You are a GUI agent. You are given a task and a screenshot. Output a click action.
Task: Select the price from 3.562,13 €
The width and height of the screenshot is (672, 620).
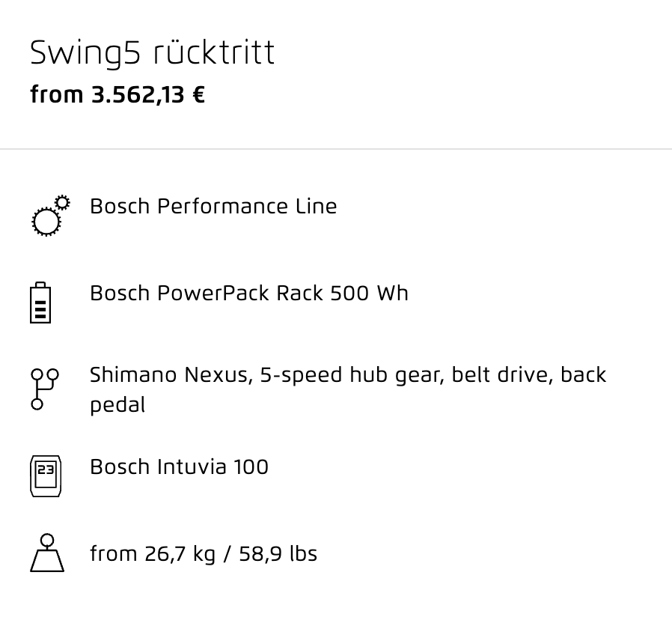click(x=117, y=94)
